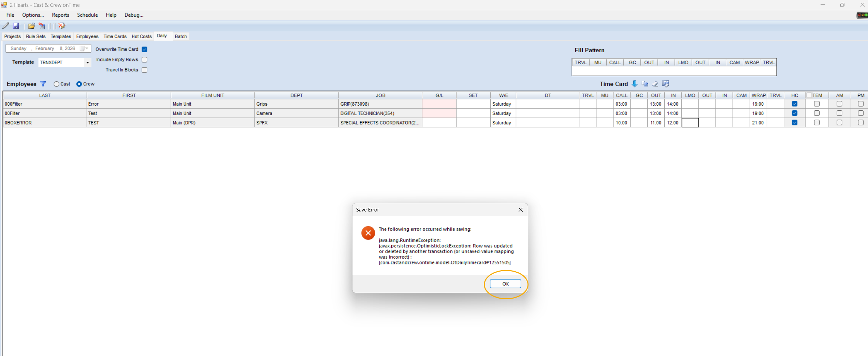Click the 'GRIP(873098)' job cell
This screenshot has width=868, height=356.
(x=380, y=104)
